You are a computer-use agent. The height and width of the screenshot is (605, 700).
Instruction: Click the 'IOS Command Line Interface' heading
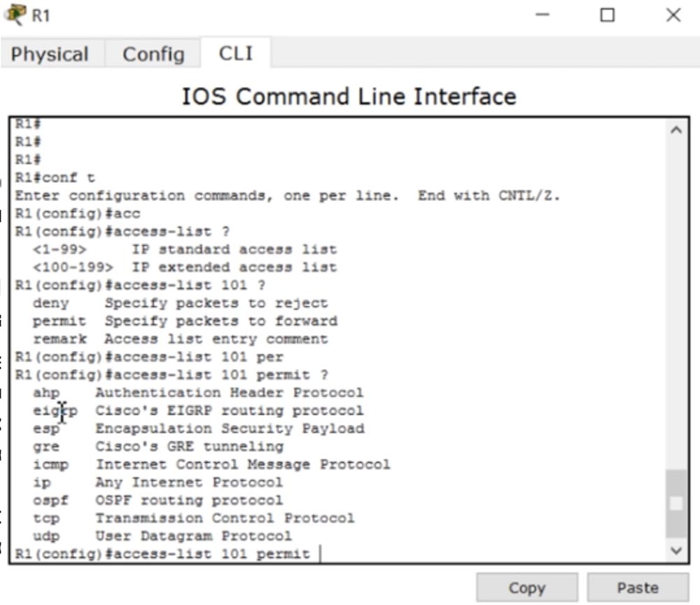[x=349, y=97]
